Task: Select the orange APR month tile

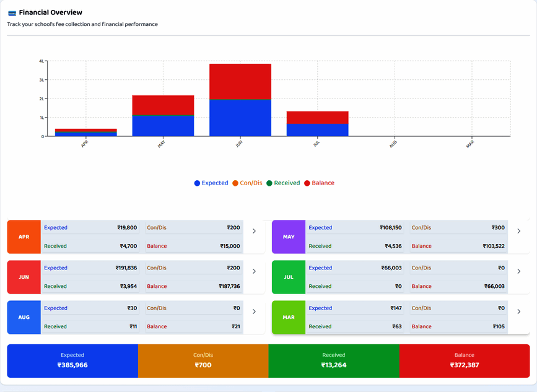Action: click(24, 237)
